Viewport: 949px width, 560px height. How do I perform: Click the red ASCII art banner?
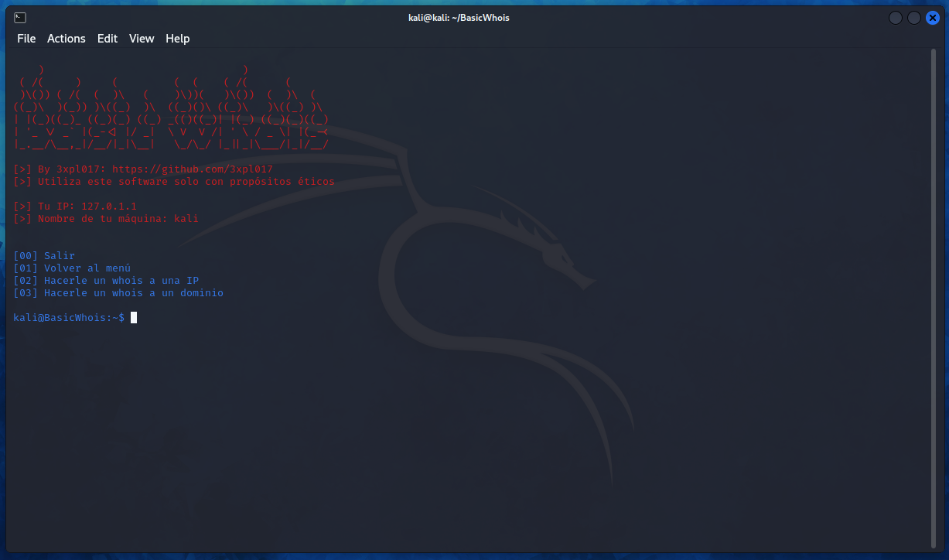(x=172, y=108)
